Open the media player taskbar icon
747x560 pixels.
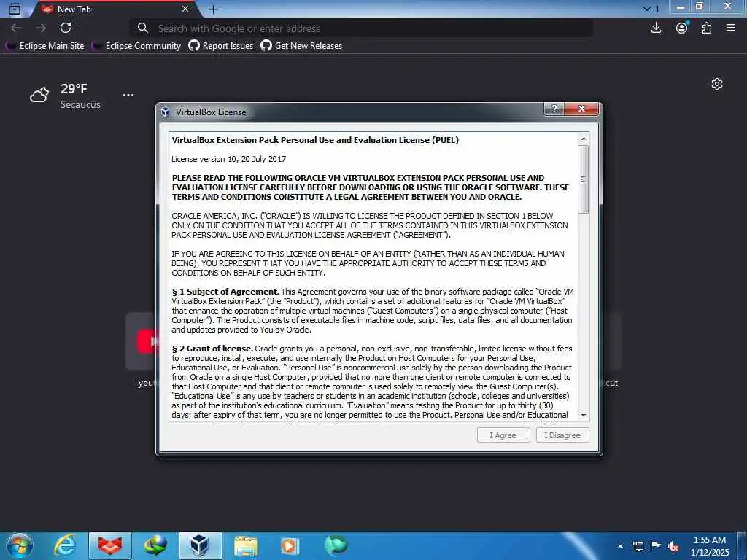tap(290, 545)
